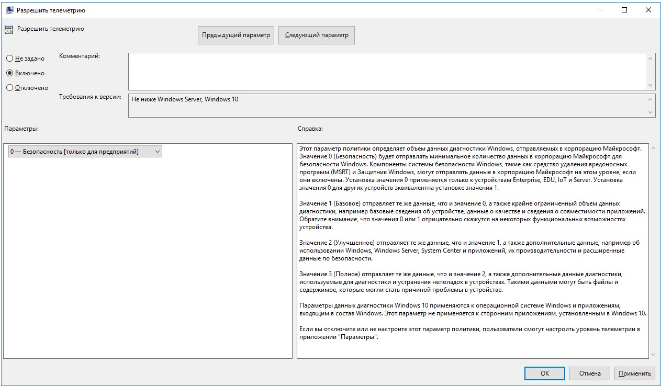Screen dimensions: 663x388
Task: Click the paragraph starting 'Параметры данных диагностики'
Action: (472, 309)
